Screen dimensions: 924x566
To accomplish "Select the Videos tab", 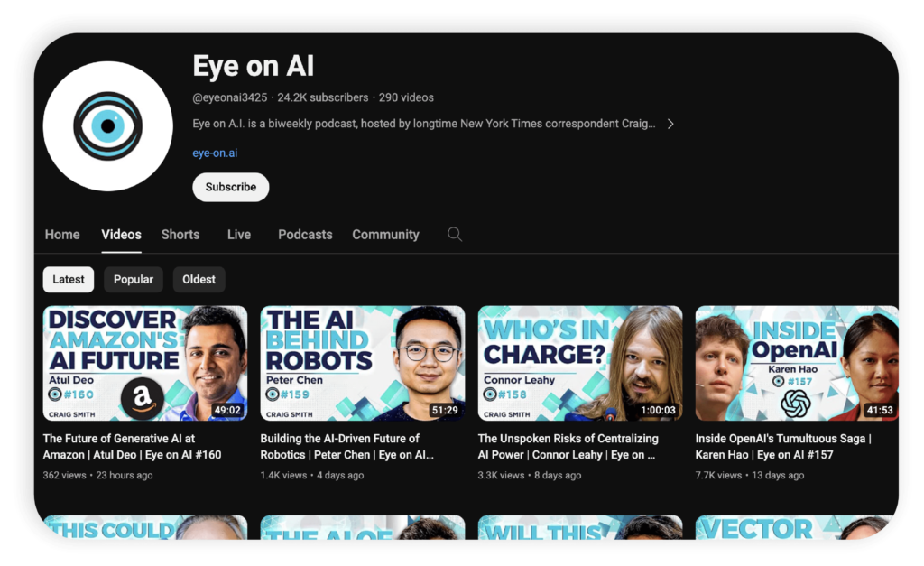I will click(x=121, y=235).
